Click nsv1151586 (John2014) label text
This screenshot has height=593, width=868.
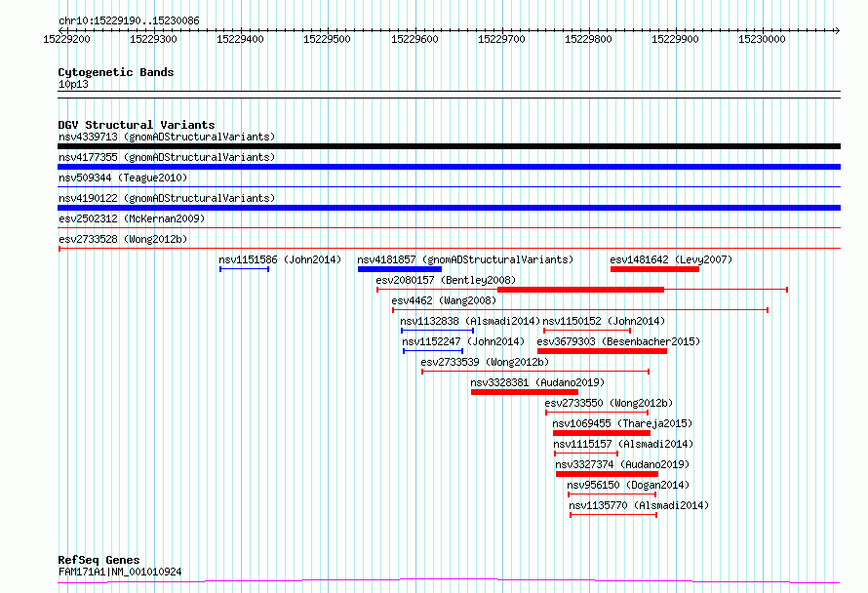click(x=280, y=259)
